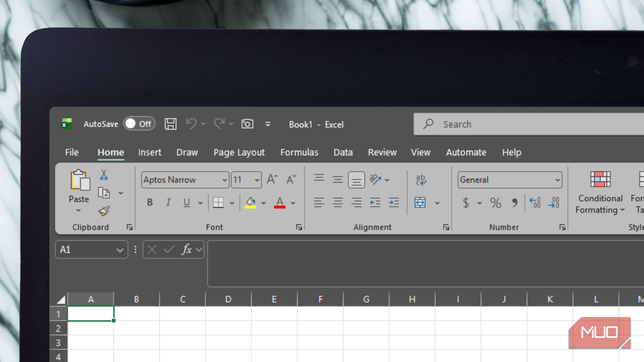Apply Percent Style
This screenshot has width=644, height=362.
(495, 203)
